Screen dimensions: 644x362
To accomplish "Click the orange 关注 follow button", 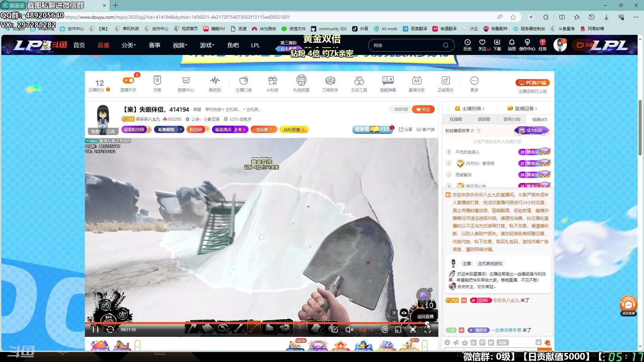I will [x=423, y=109].
